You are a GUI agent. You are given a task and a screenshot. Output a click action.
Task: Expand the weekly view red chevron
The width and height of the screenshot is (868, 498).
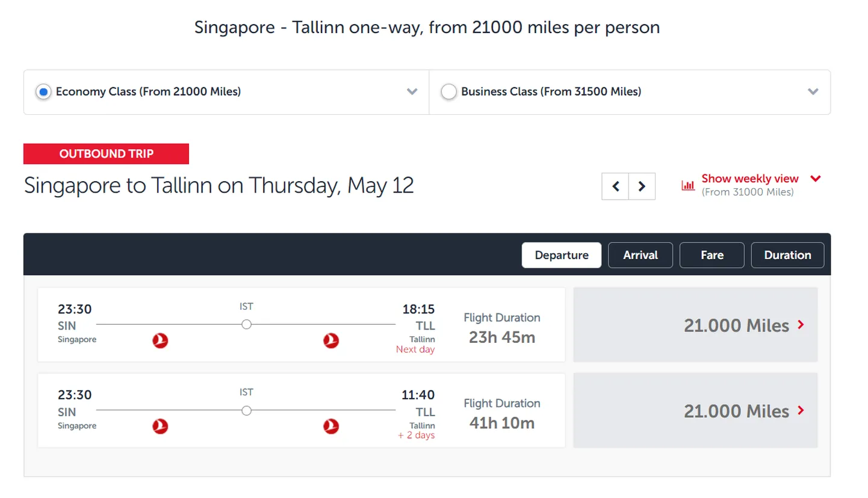click(x=816, y=179)
